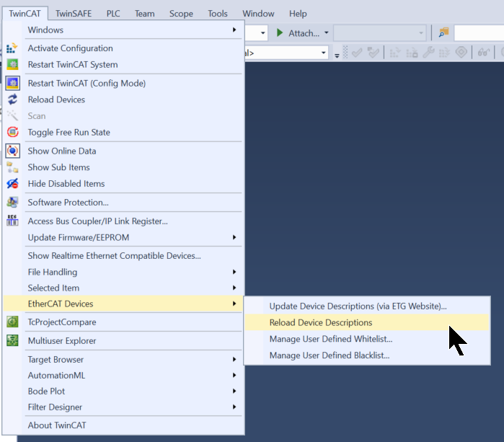Screen dimensions: 504x442
Task: Open the combo box ending in 'al>'
Action: click(323, 53)
